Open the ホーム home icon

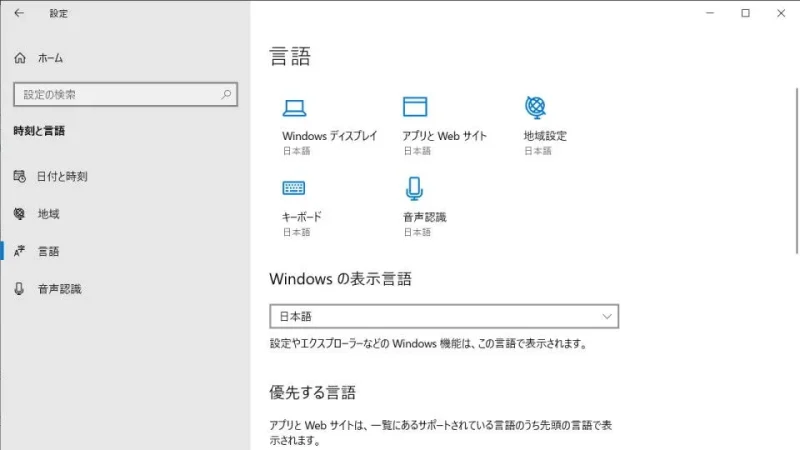[x=20, y=58]
